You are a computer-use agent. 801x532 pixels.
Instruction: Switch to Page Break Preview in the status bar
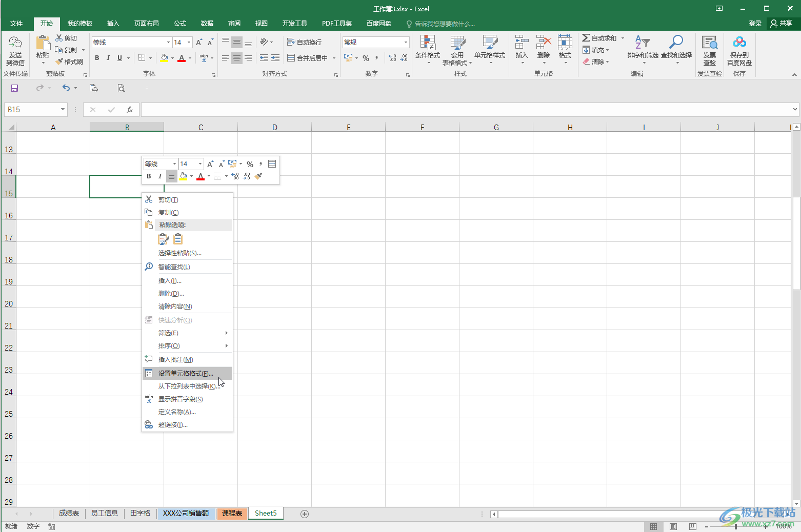tap(693, 526)
